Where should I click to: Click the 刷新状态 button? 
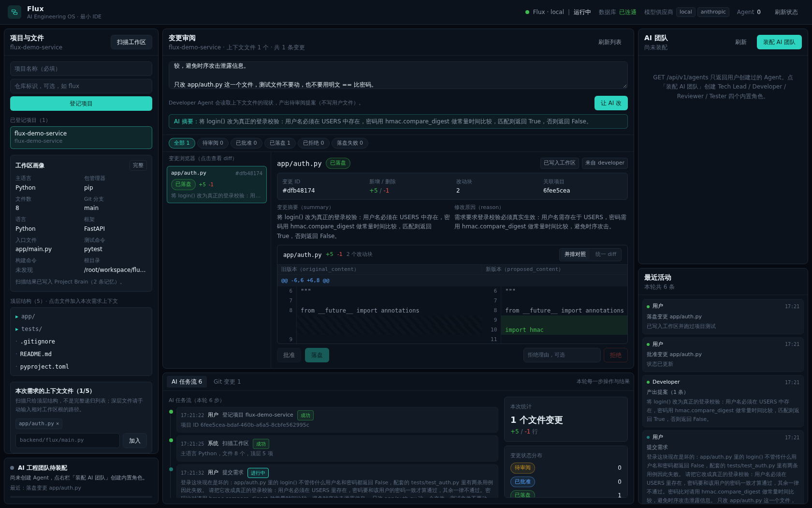pyautogui.click(x=786, y=12)
